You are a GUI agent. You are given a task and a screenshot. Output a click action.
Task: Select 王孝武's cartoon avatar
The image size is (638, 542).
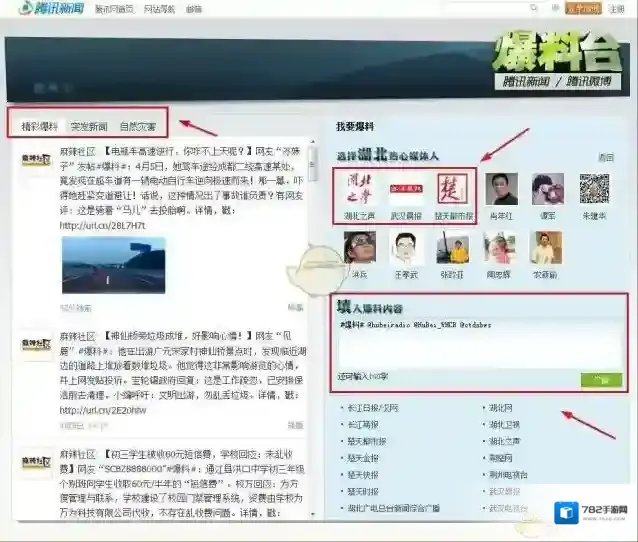tap(406, 247)
